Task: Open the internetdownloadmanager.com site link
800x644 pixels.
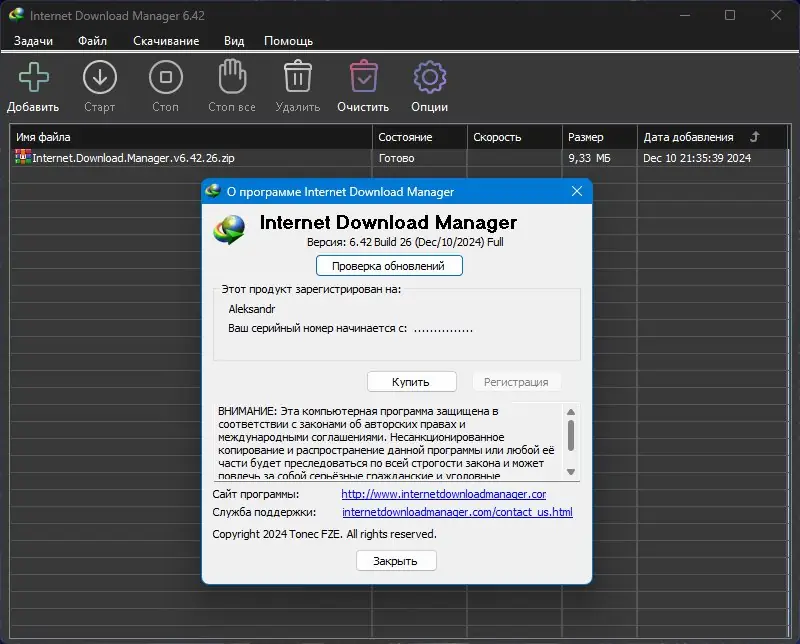Action: (x=443, y=494)
